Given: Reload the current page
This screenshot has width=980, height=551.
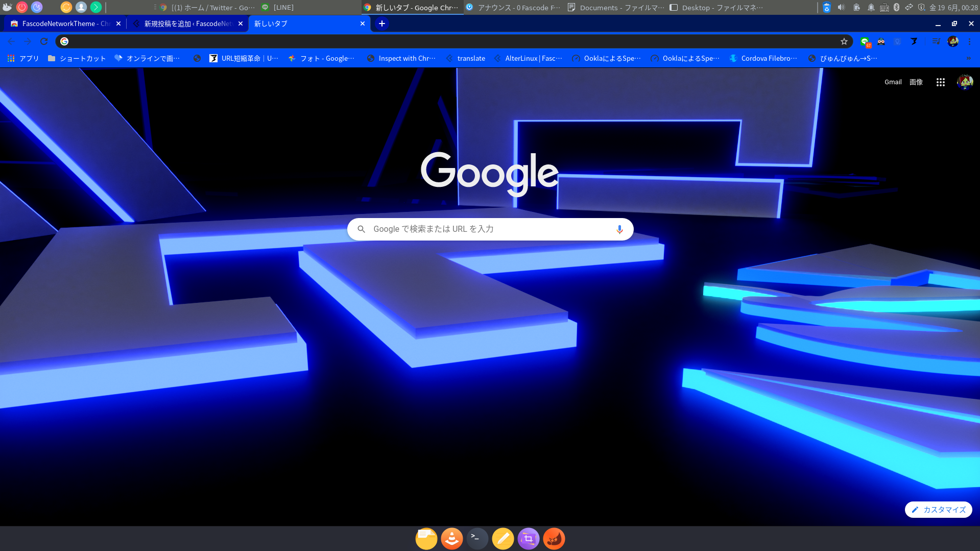Looking at the screenshot, I should point(44,41).
